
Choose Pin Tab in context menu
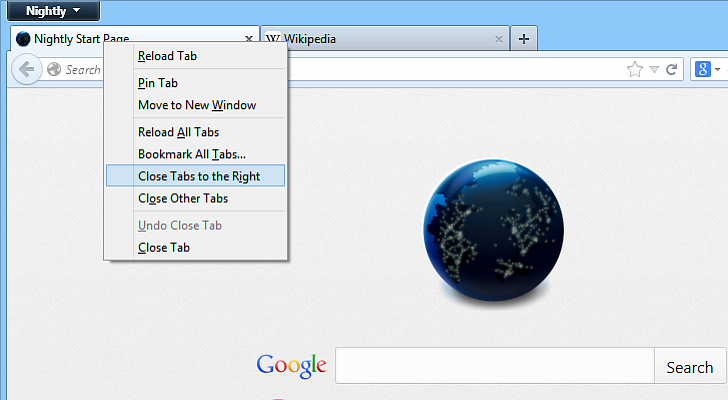coord(195,83)
